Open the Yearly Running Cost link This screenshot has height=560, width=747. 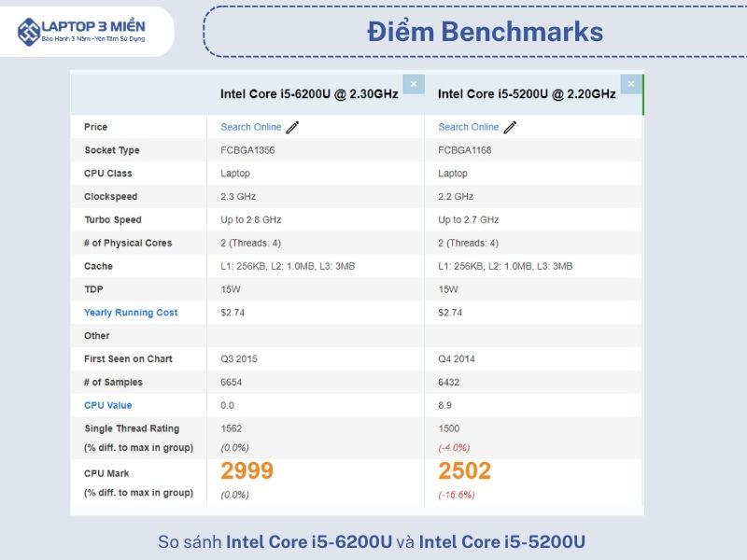pyautogui.click(x=131, y=313)
